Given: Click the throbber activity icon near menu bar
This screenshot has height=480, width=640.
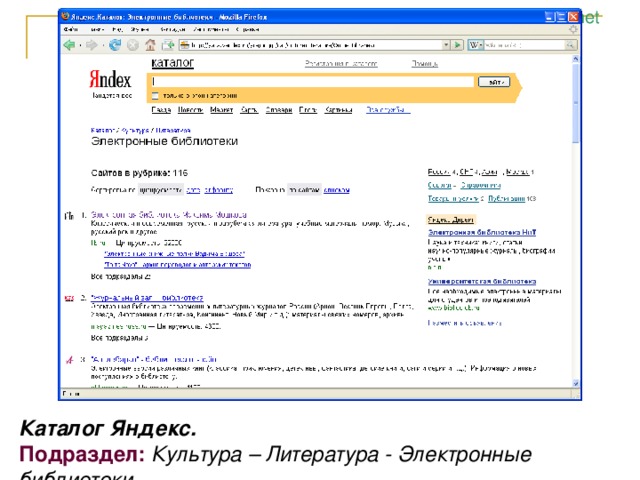Looking at the screenshot, I should click(x=573, y=29).
